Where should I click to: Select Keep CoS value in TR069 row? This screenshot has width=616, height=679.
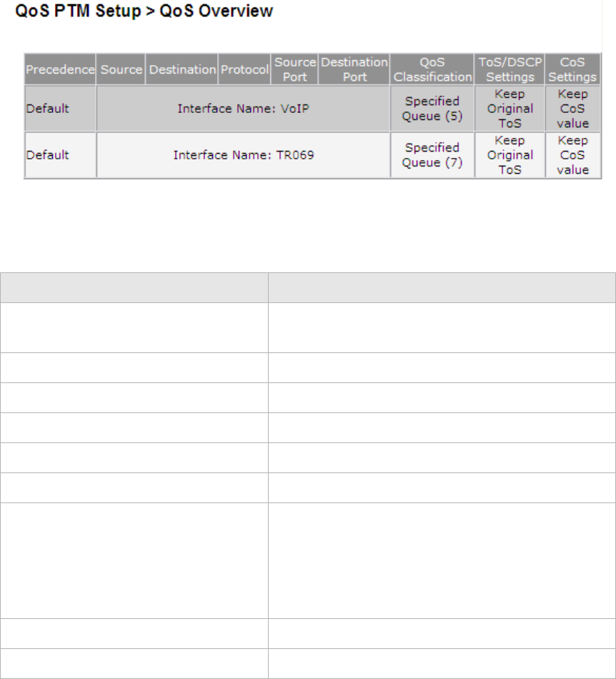(572, 155)
